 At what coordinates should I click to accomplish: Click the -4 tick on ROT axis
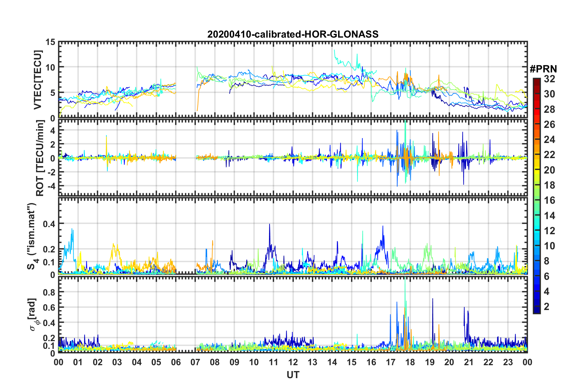point(50,186)
